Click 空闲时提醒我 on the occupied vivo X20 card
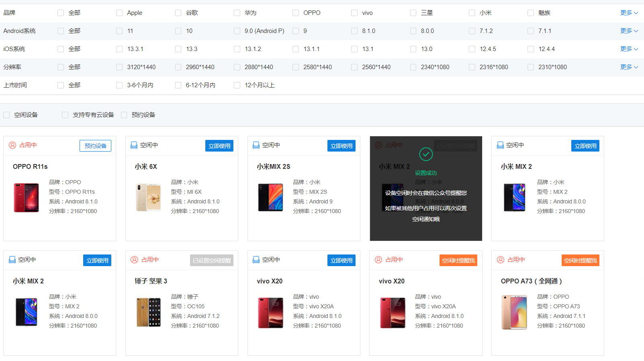The width and height of the screenshot is (644, 361). click(x=458, y=260)
